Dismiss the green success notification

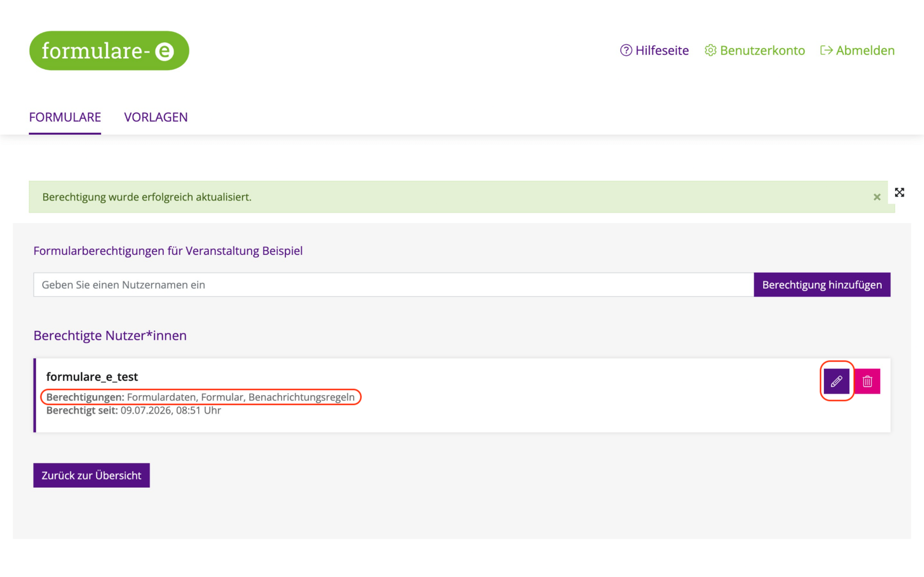pyautogui.click(x=877, y=197)
